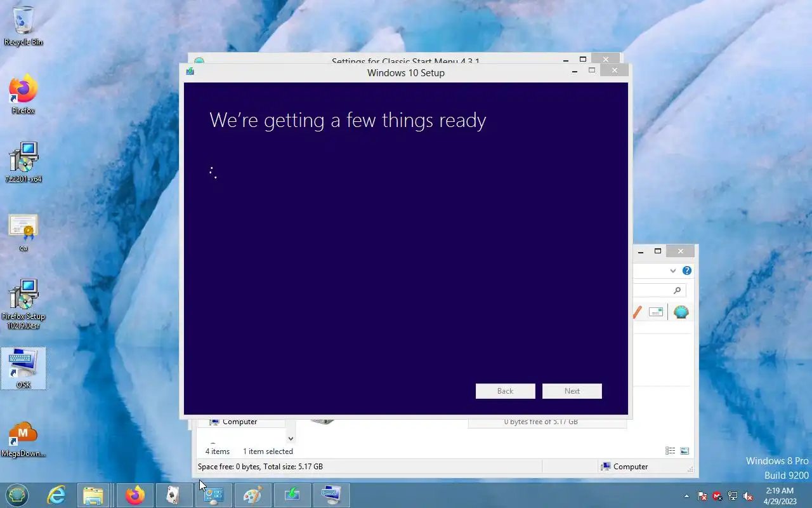Click the MEGA tray icon
This screenshot has height=508, width=812.
pos(717,496)
